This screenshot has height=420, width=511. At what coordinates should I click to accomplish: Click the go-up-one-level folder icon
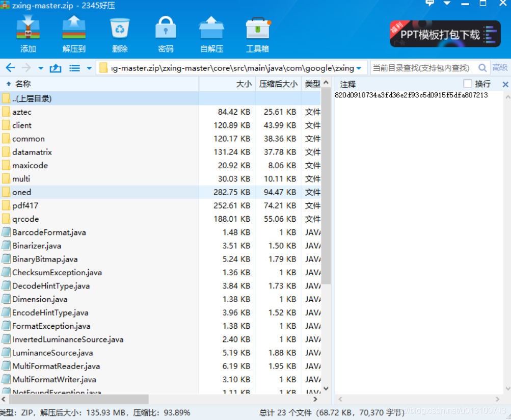56,68
